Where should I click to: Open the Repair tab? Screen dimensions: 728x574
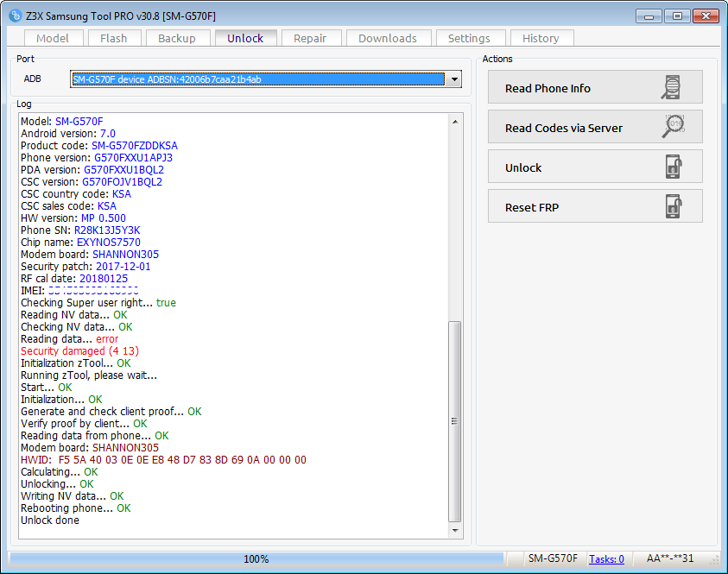pos(310,39)
